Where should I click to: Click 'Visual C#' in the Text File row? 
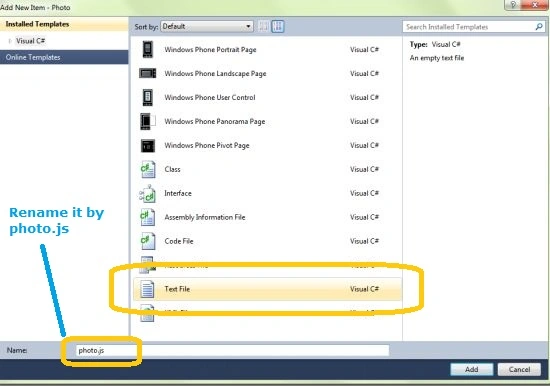(x=364, y=289)
